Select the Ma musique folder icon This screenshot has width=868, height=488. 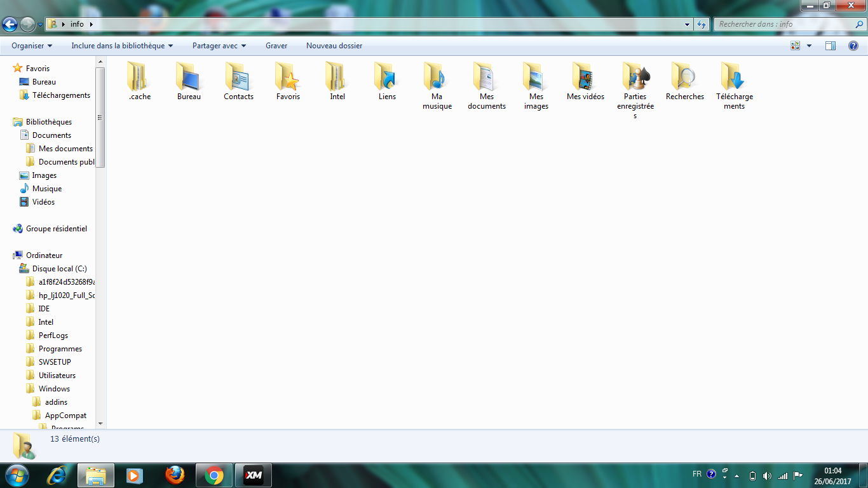(x=437, y=77)
